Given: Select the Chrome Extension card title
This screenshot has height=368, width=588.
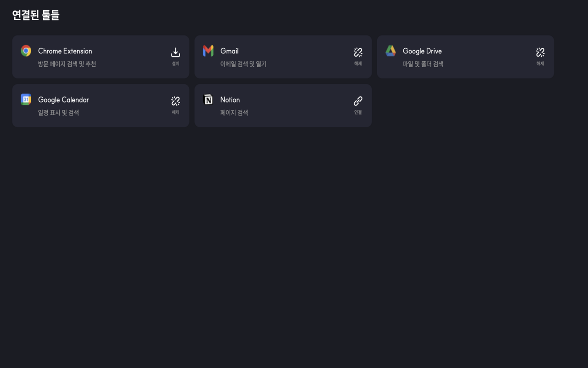Looking at the screenshot, I should (x=65, y=51).
